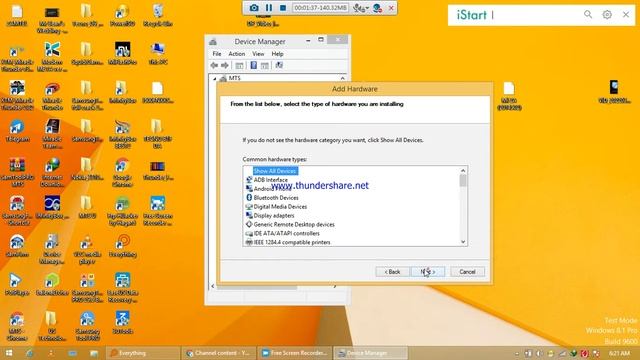Click Device Manager tree scroll up arrow
This screenshot has width=640, height=360.
click(x=342, y=78)
